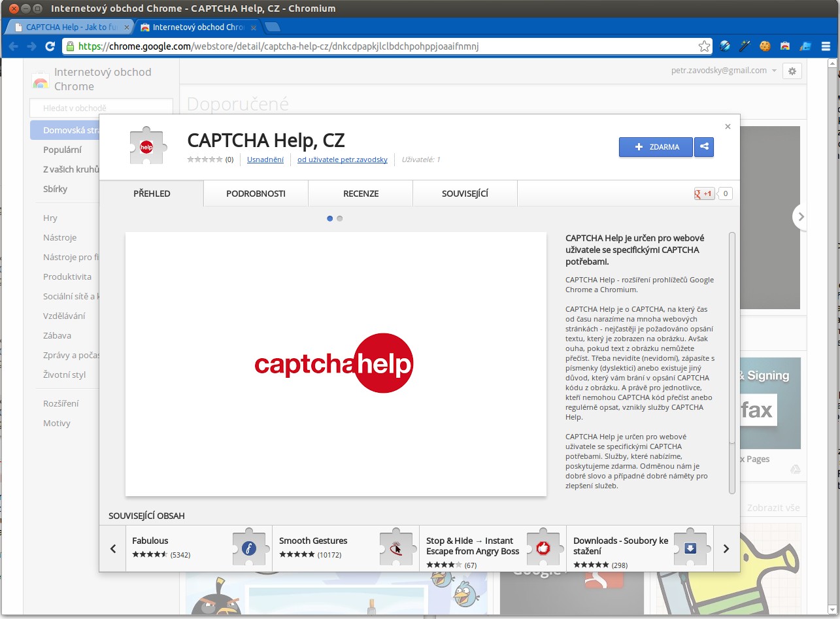The height and width of the screenshot is (619, 840).
Task: Click the address bar URL
Action: click(x=278, y=46)
